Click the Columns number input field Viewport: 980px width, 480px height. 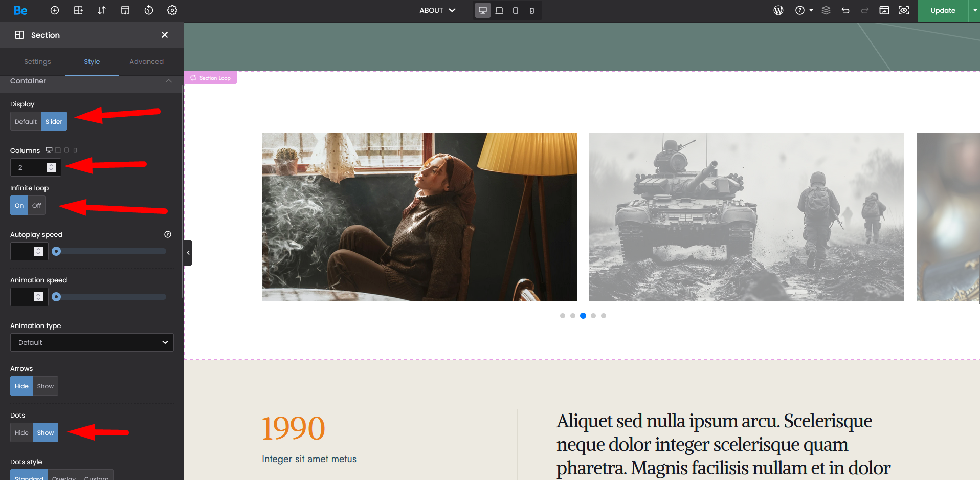pyautogui.click(x=36, y=167)
